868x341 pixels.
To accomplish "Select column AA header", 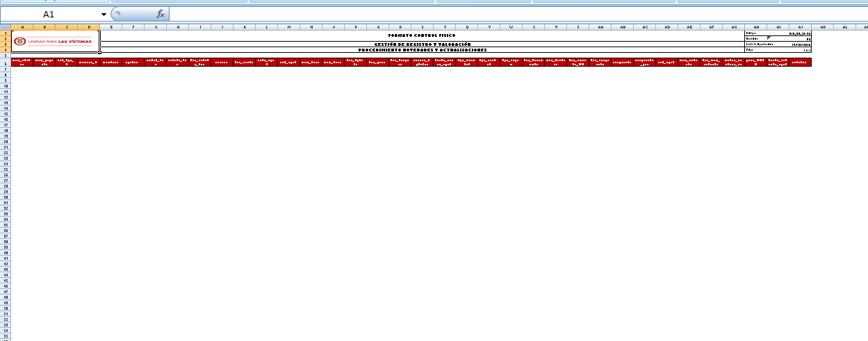I will (600, 27).
